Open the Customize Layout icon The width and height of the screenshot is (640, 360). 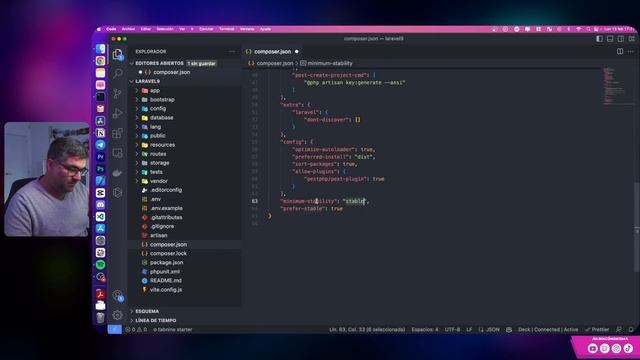(x=631, y=39)
